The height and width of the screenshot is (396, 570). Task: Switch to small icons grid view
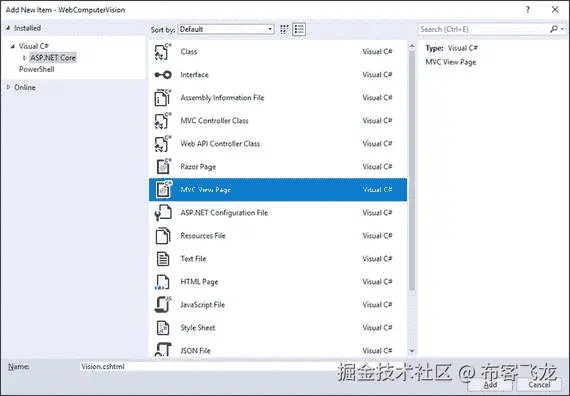click(284, 29)
